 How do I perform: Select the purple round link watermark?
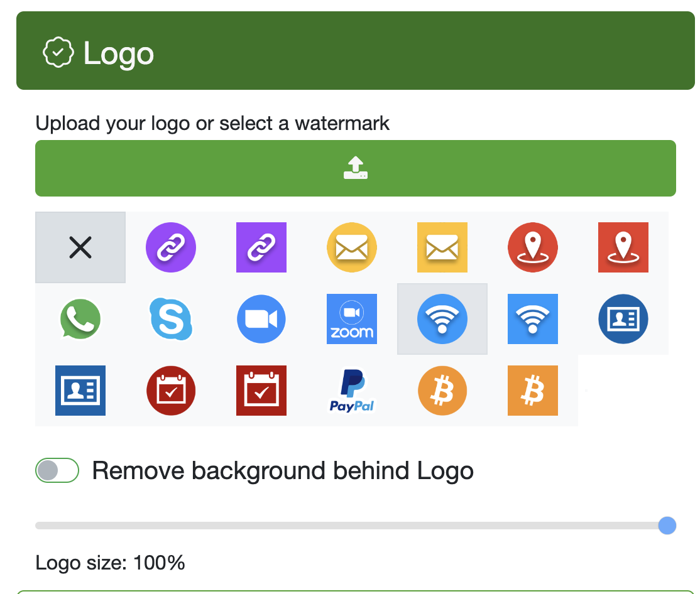(170, 247)
